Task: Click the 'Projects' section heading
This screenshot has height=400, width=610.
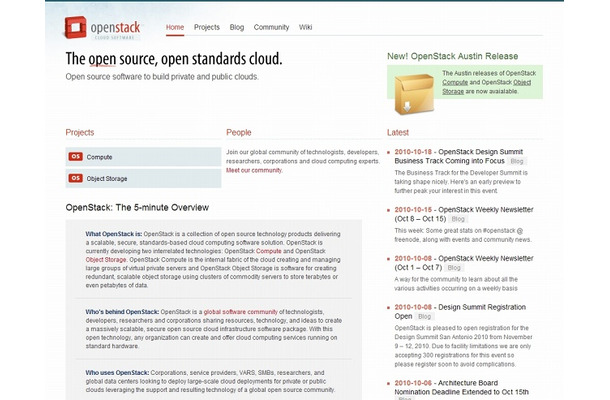Action: click(80, 132)
